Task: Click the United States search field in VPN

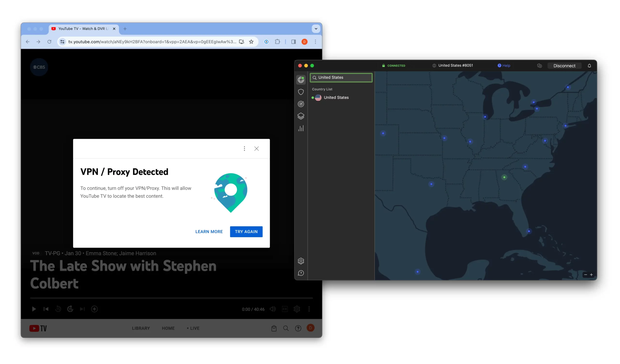Action: pos(341,77)
